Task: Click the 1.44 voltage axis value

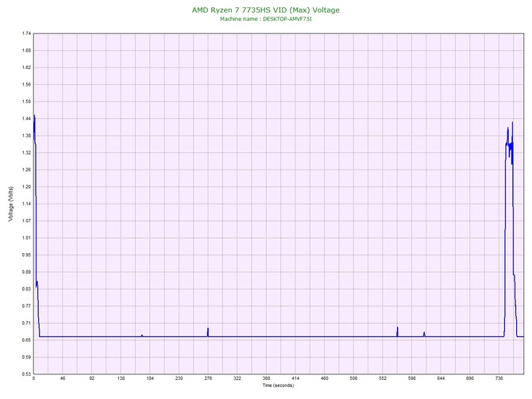Action: pyautogui.click(x=26, y=119)
